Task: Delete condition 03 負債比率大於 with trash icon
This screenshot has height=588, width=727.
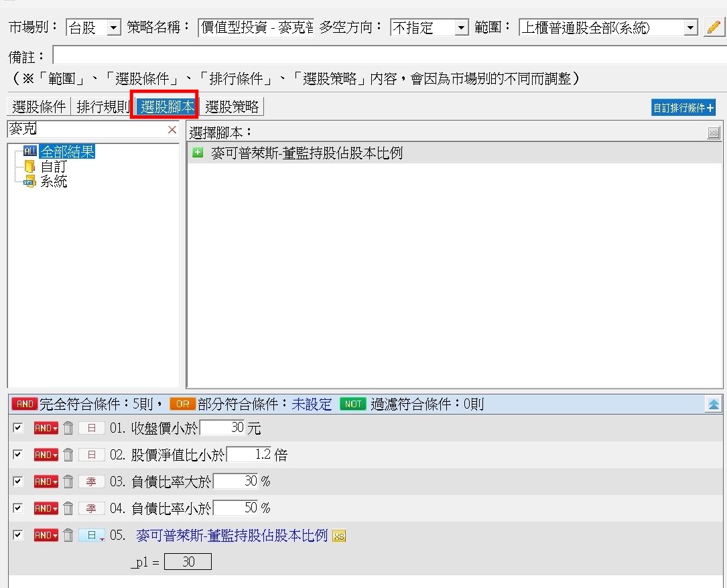Action: pyautogui.click(x=68, y=482)
